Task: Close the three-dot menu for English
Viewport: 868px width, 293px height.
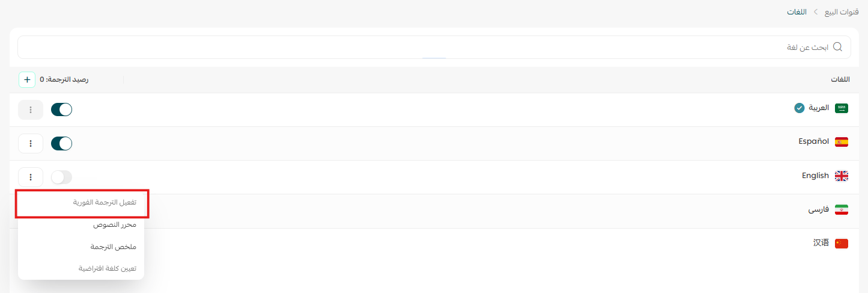Action: (31, 177)
